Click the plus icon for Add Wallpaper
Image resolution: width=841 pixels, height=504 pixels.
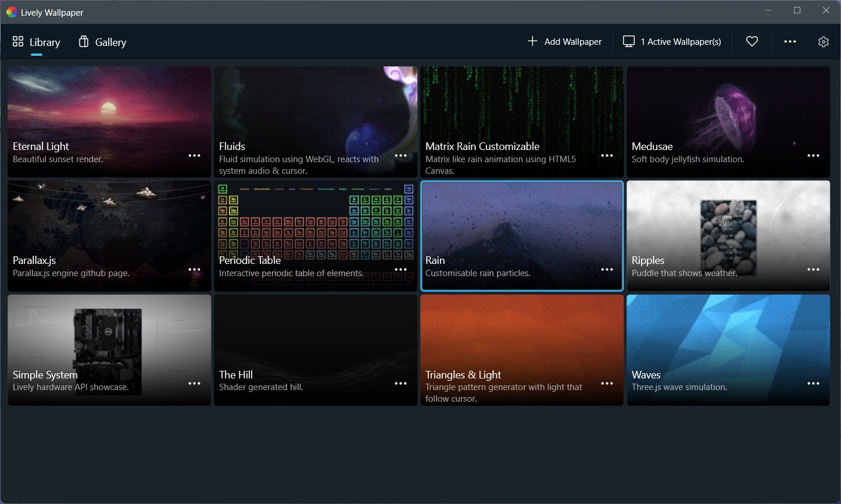pyautogui.click(x=532, y=41)
